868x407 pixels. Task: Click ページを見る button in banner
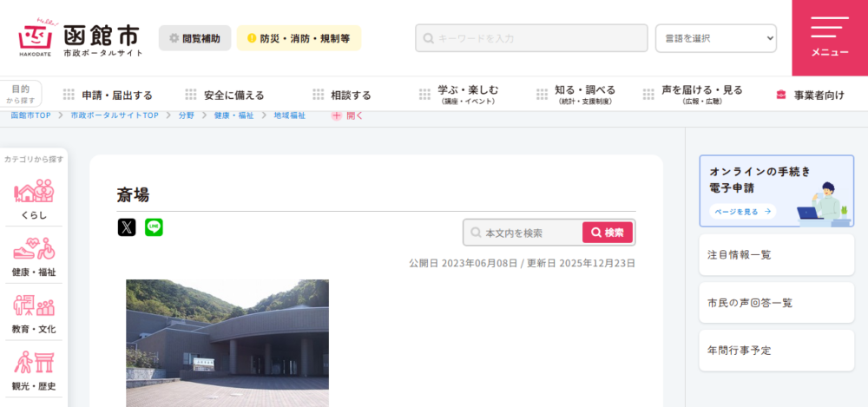click(742, 212)
